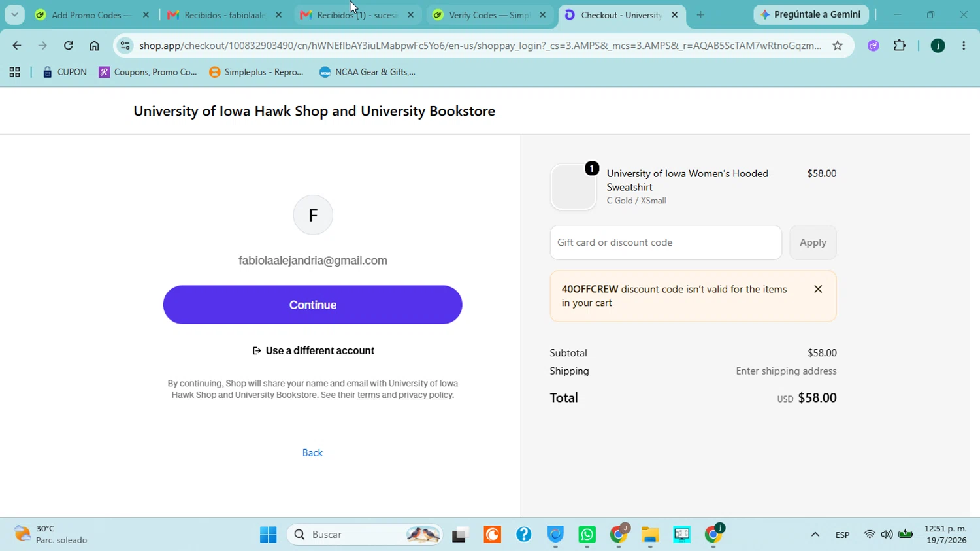The image size is (980, 551).
Task: Open the blue shield app in taskbar
Action: point(555,535)
